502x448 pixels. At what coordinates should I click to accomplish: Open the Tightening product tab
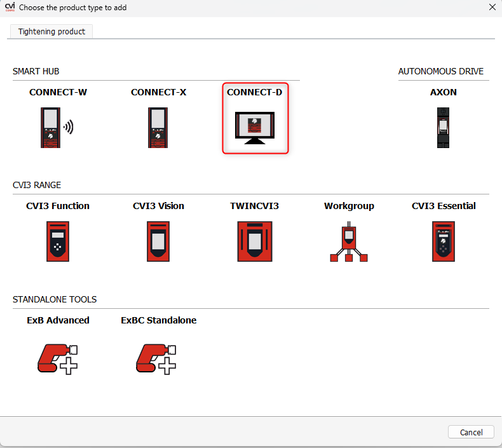click(x=51, y=31)
